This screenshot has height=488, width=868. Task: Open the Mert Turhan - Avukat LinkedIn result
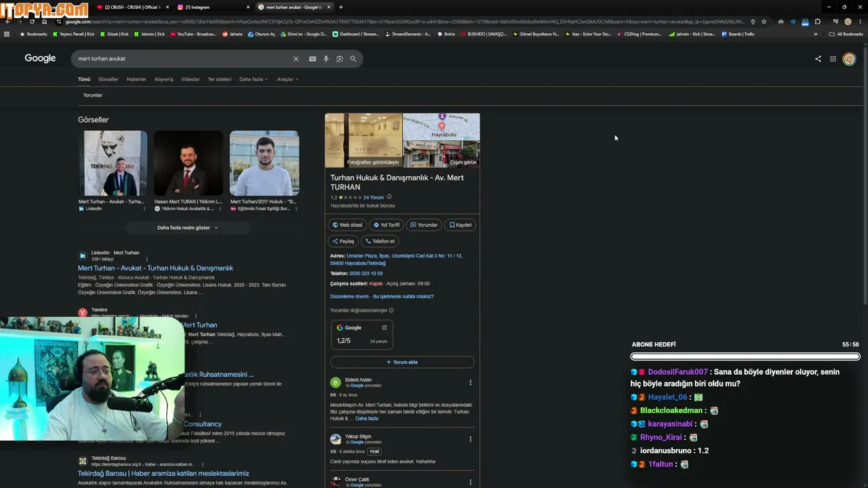click(x=155, y=268)
